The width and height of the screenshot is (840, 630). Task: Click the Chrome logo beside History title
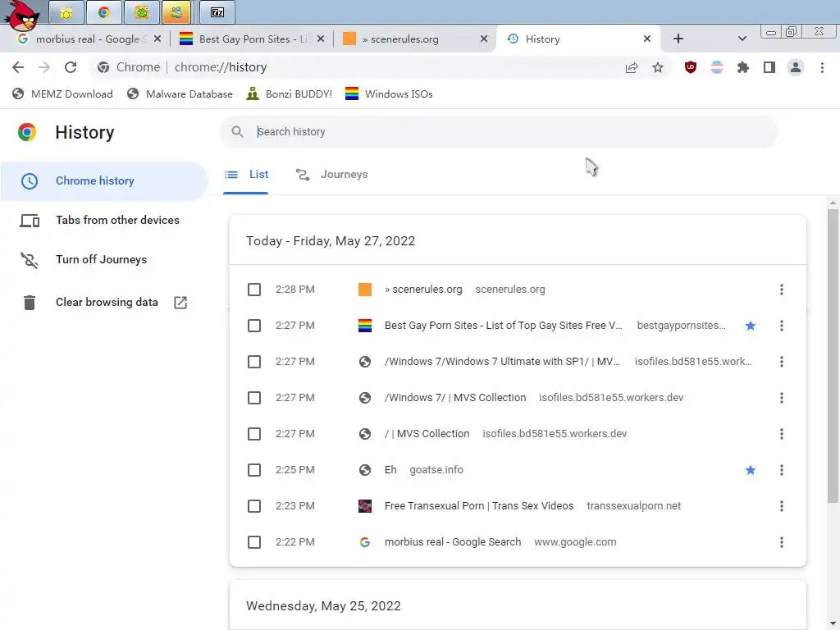click(x=27, y=132)
